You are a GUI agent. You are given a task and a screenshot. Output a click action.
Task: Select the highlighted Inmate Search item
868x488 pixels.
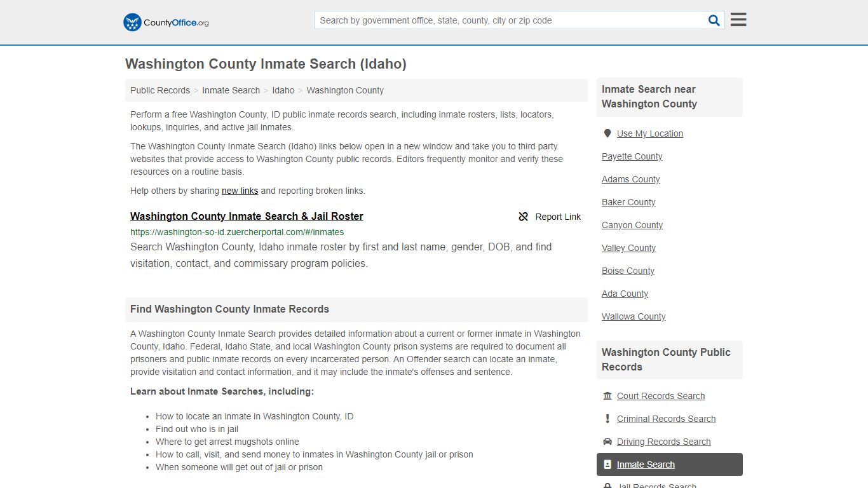click(670, 464)
